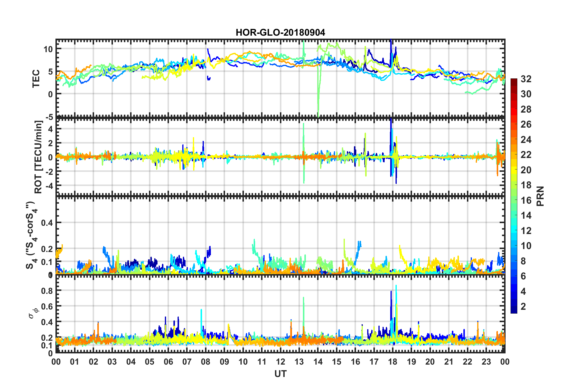561x392 pixels.
Task: Click the sigma phi tick labeled 0.6
Action: tap(47, 307)
